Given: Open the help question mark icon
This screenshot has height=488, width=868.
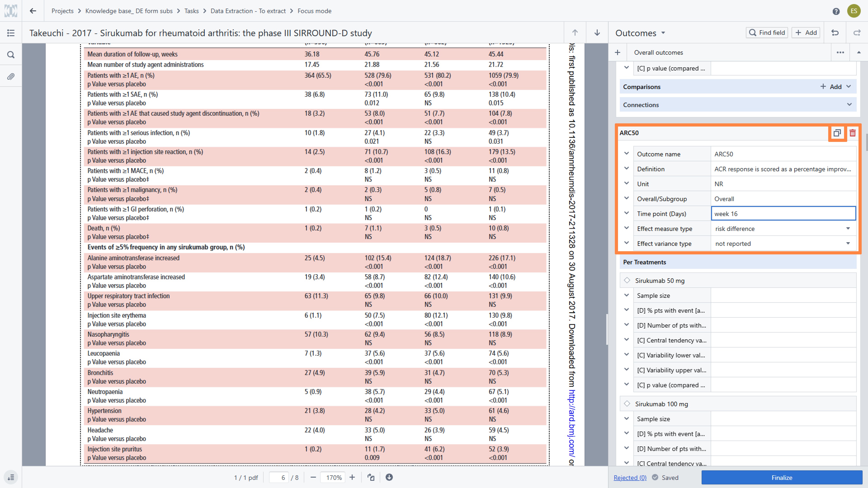Looking at the screenshot, I should 836,11.
